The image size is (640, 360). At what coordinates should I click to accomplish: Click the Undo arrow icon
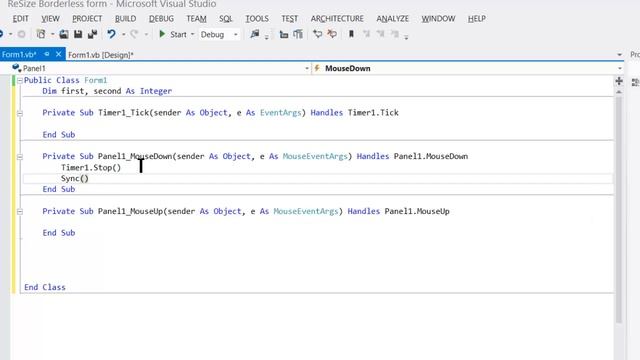click(x=111, y=34)
